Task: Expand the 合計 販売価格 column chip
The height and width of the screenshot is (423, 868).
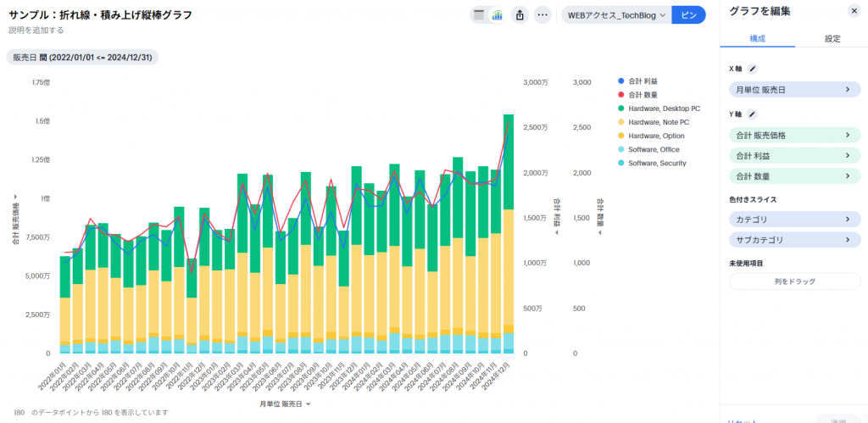Action: (794, 135)
